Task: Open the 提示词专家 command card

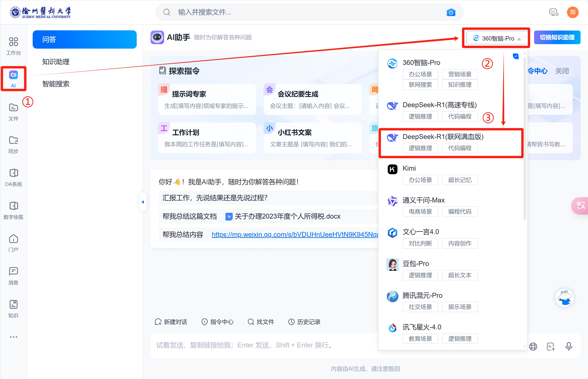Action: click(x=207, y=100)
